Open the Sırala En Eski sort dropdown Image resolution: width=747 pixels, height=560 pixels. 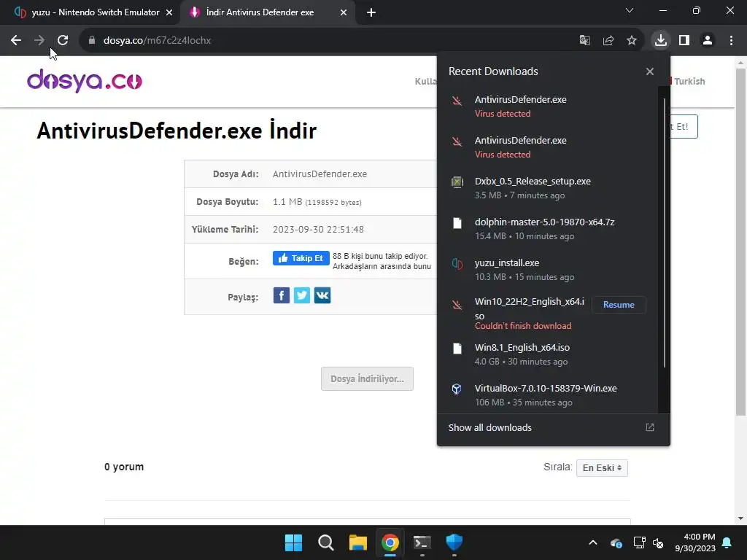pyautogui.click(x=602, y=467)
